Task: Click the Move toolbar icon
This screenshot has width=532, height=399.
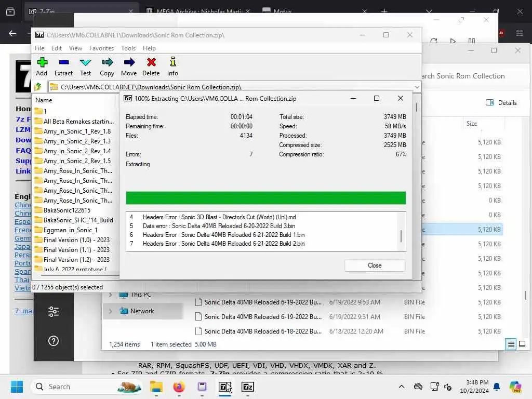Action: [129, 66]
